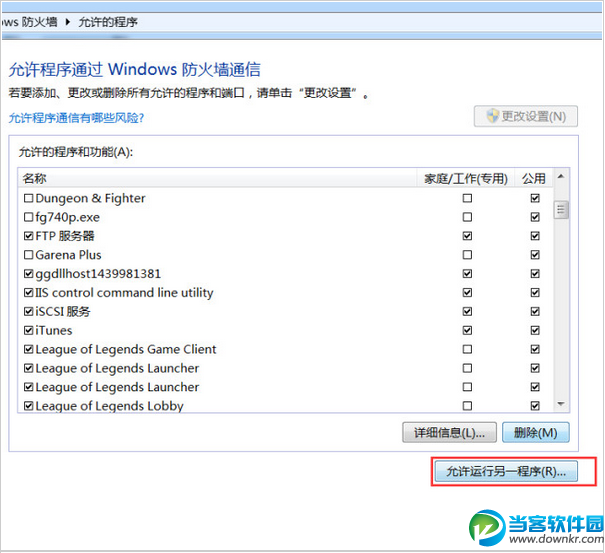Click the 详细信息(L)... button

click(449, 432)
